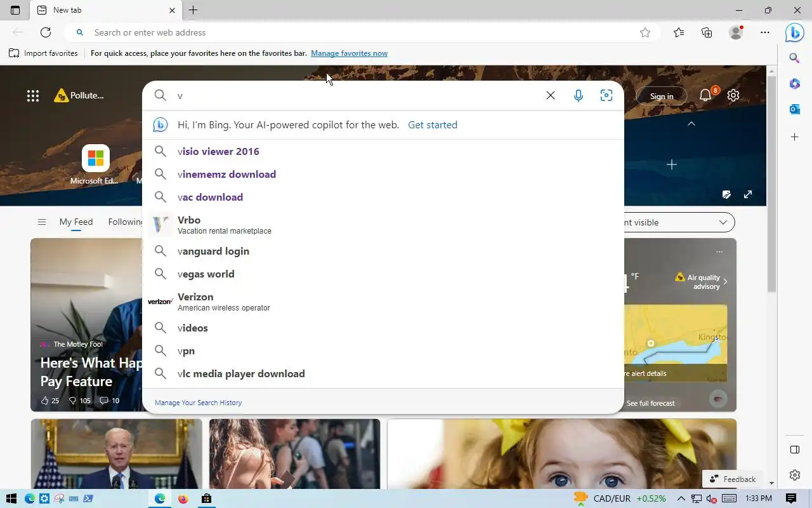Expand air quality advisory chevron

pos(725,281)
